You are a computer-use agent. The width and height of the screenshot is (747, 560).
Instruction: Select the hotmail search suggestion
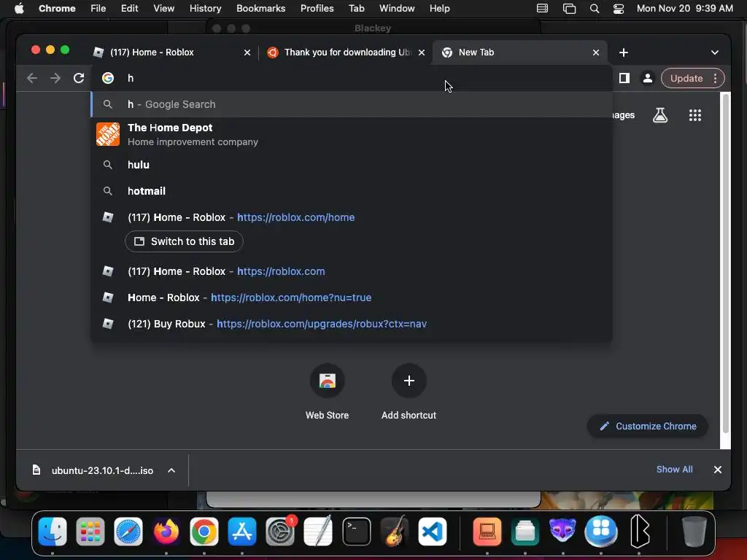click(352, 191)
